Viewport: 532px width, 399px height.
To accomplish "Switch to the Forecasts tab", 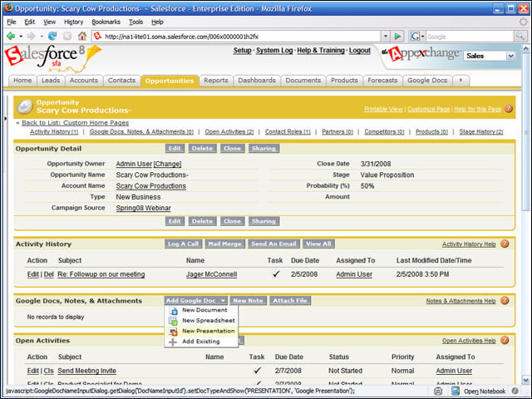I will (x=382, y=81).
